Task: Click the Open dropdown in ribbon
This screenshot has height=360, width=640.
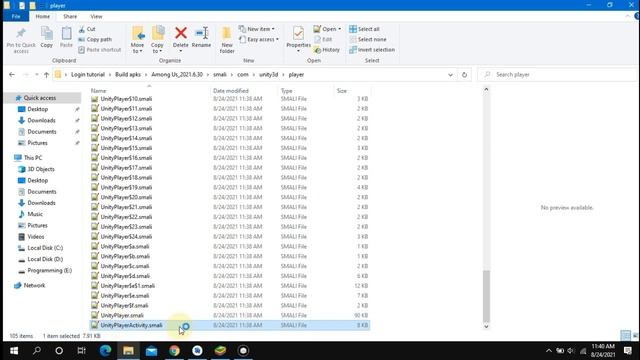Action: tap(327, 29)
